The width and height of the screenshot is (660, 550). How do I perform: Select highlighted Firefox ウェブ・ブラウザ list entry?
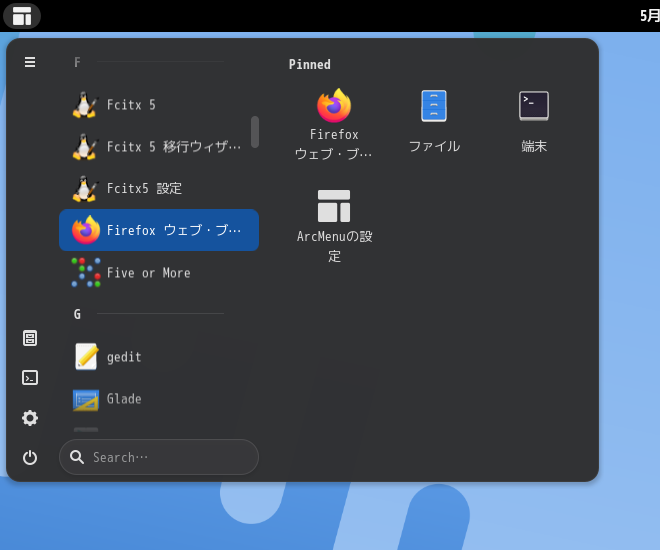coord(159,230)
